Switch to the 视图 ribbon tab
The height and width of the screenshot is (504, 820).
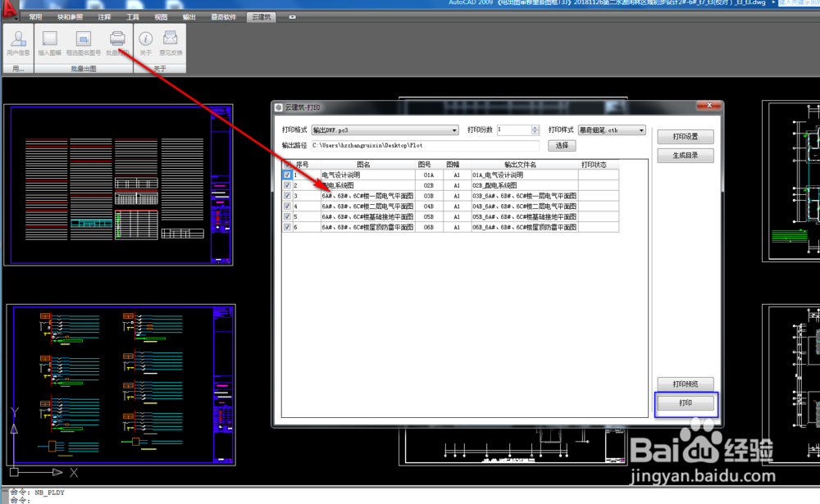point(161,16)
